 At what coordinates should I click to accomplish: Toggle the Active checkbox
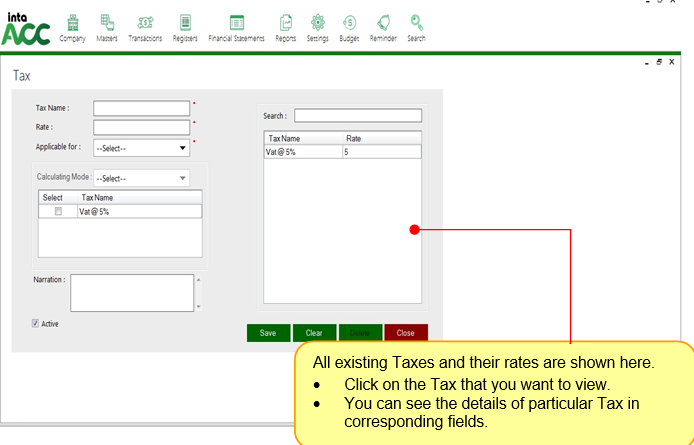point(36,323)
